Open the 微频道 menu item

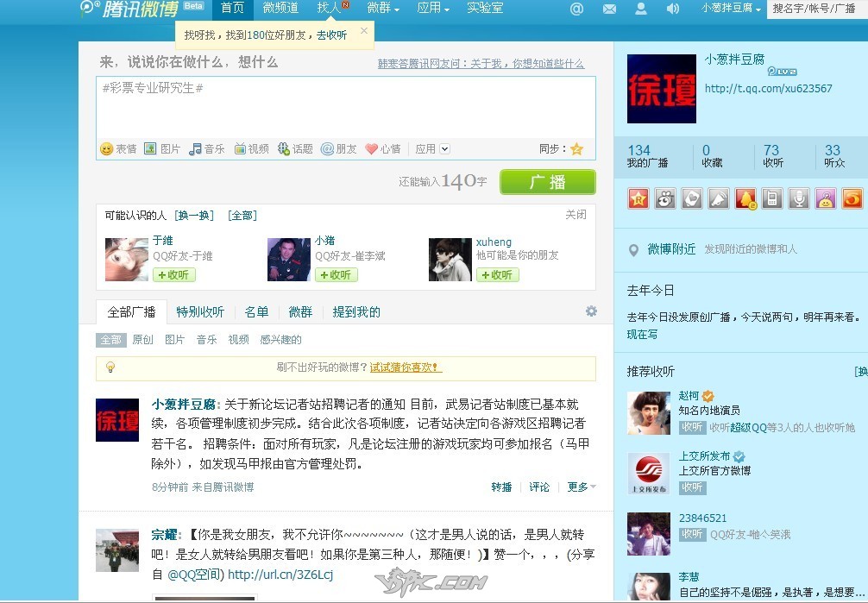click(280, 9)
